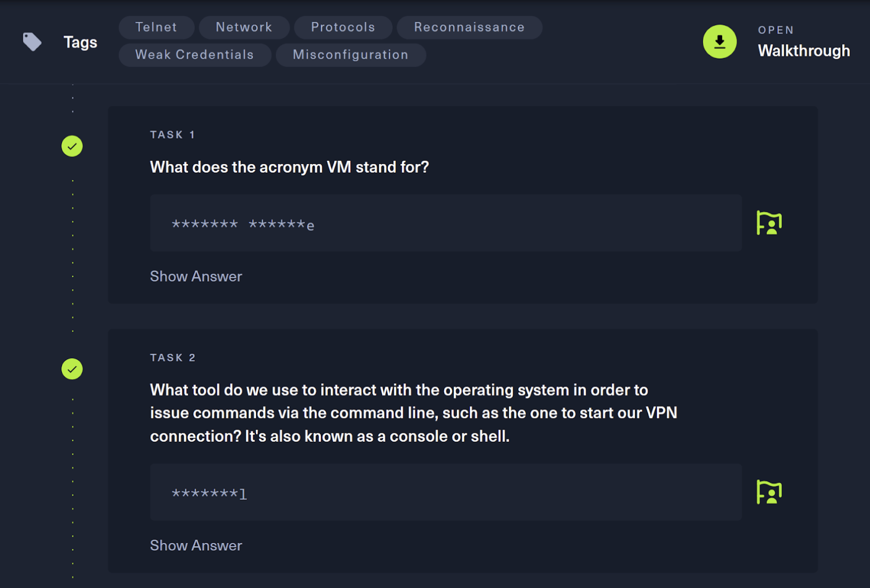
Task: Select the Weak Credentials tag
Action: click(194, 55)
